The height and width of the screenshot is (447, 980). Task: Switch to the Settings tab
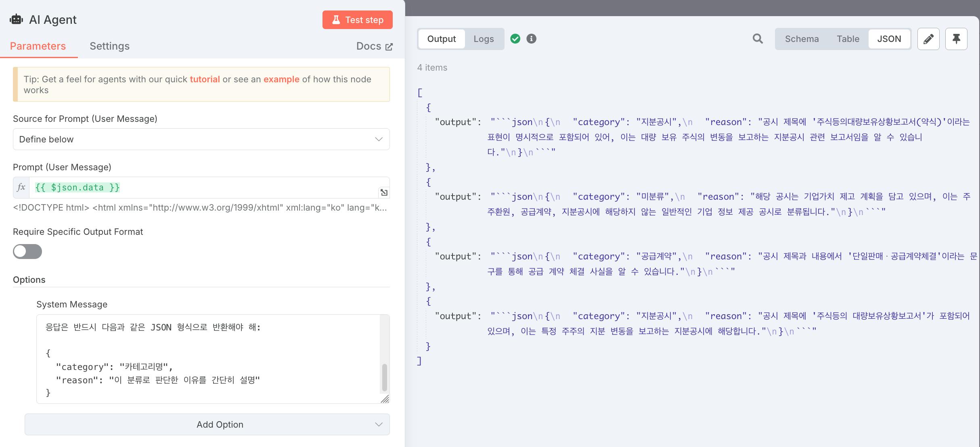(x=109, y=46)
